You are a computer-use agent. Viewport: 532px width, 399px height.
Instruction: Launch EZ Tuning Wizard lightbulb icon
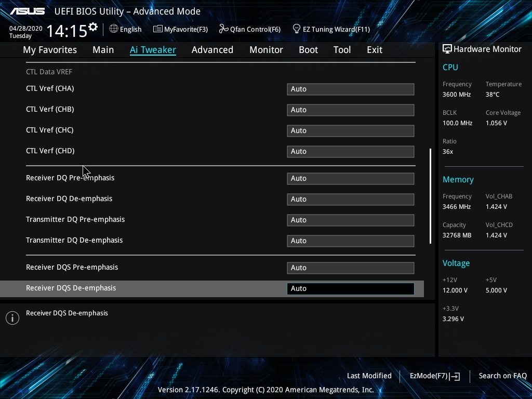297,29
